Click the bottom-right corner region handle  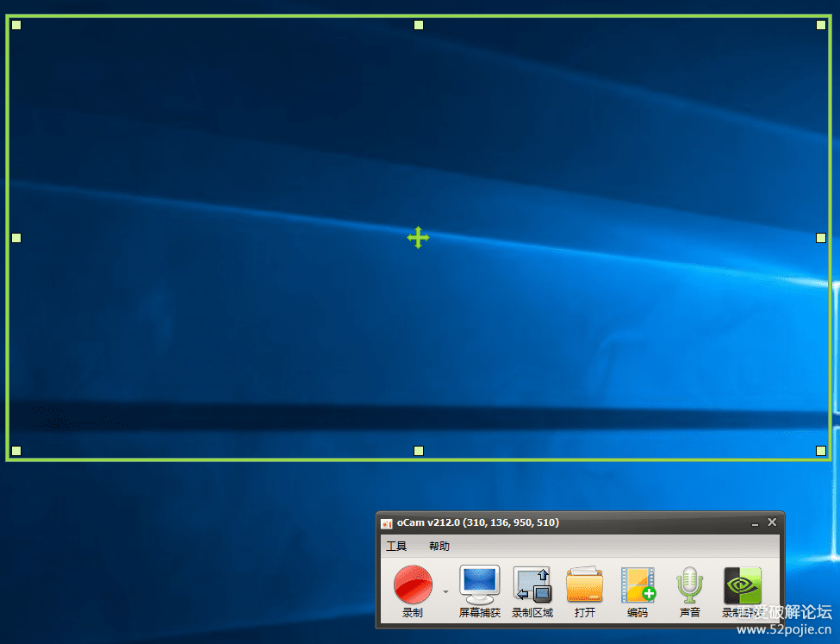click(821, 450)
